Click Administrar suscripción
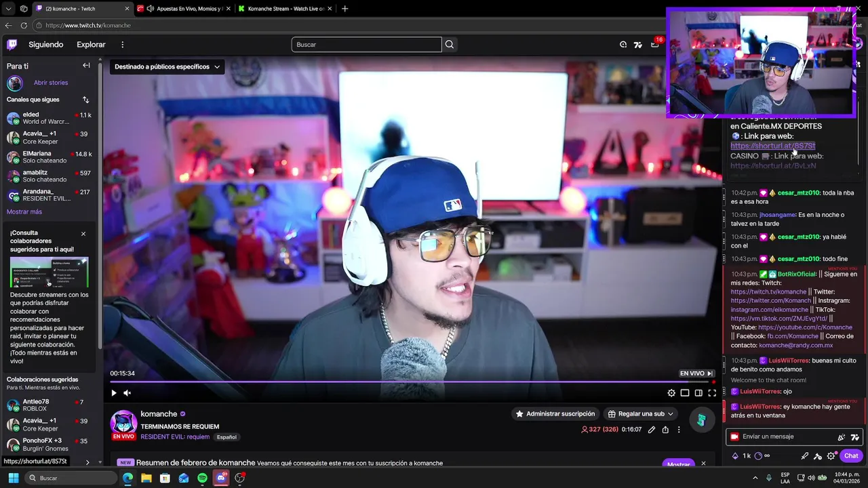This screenshot has height=488, width=868. pos(555,414)
